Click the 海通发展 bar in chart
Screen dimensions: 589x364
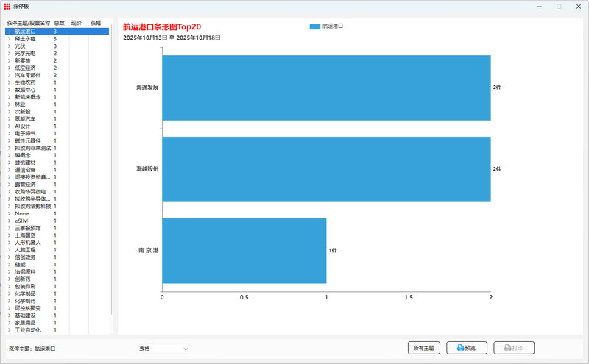point(326,88)
